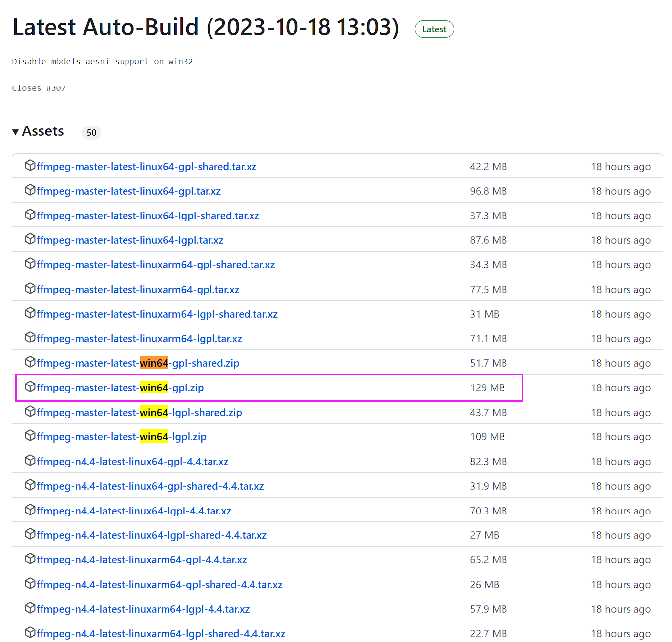
Task: Download ffmpeg-master-latest-linux64-lgpl.tar.xz
Action: click(x=130, y=240)
